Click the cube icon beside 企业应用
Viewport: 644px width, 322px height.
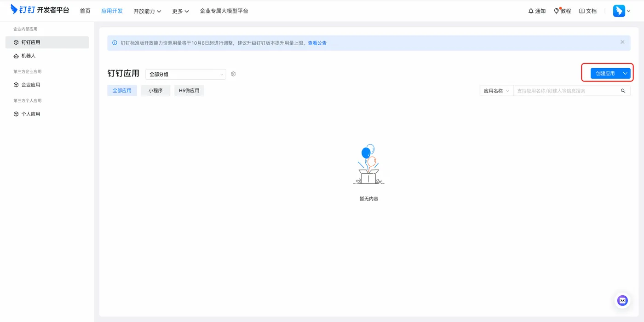click(16, 85)
